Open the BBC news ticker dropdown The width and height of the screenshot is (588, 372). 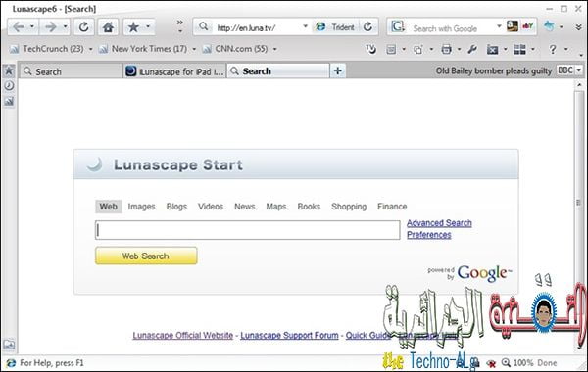coord(579,70)
